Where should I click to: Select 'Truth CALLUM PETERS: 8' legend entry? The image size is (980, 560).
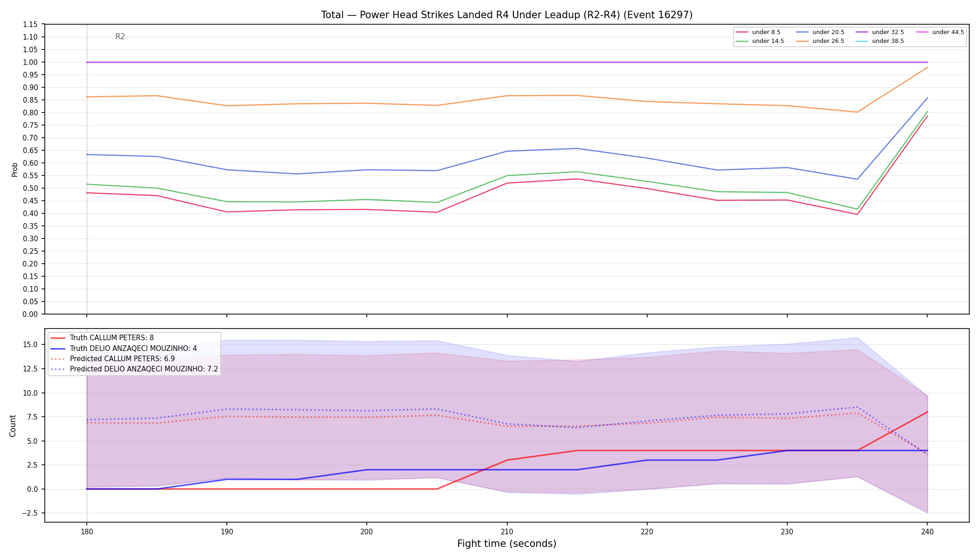point(102,338)
